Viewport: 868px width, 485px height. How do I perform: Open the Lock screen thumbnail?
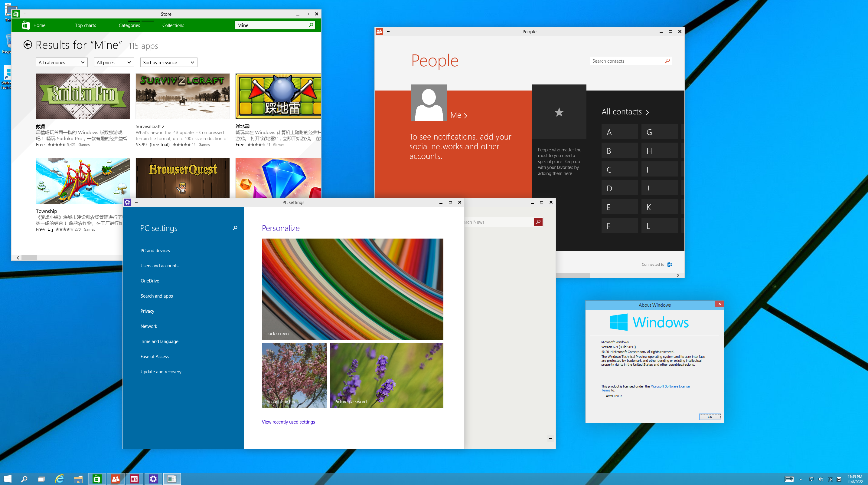[x=352, y=289]
